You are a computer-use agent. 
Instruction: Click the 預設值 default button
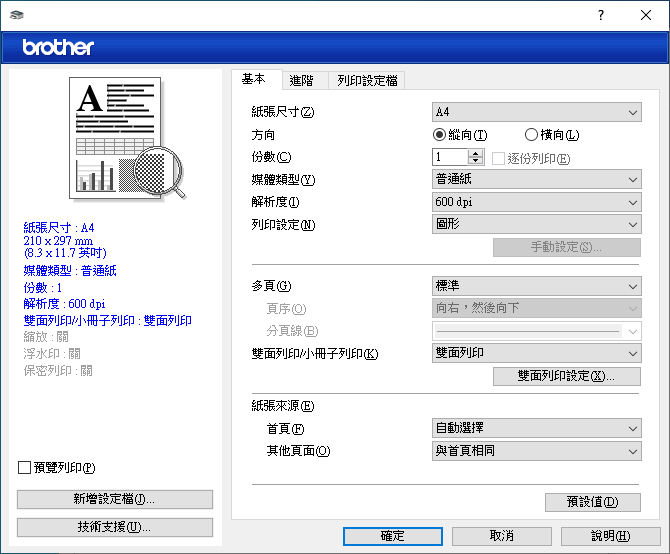[593, 502]
